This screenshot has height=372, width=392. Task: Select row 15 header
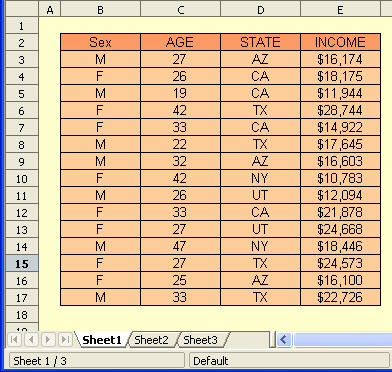pos(22,264)
